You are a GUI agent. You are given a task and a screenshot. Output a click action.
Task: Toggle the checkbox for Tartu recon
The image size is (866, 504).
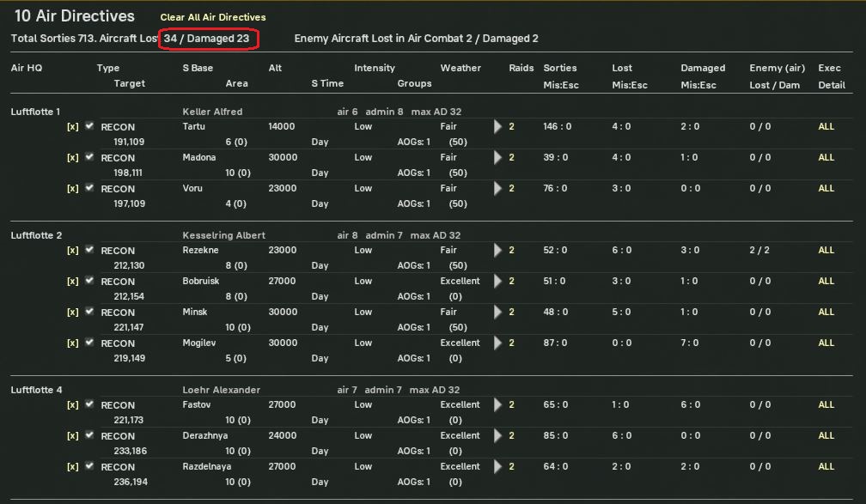click(89, 126)
